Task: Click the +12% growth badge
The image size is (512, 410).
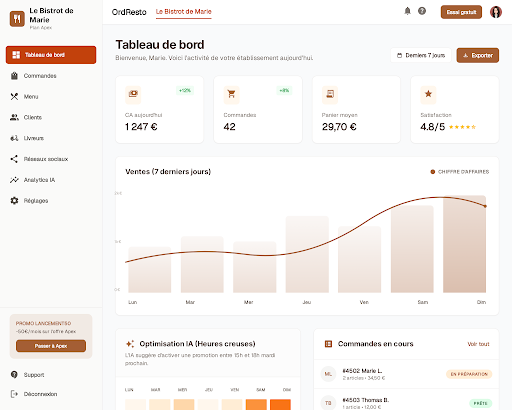Action: [185, 90]
